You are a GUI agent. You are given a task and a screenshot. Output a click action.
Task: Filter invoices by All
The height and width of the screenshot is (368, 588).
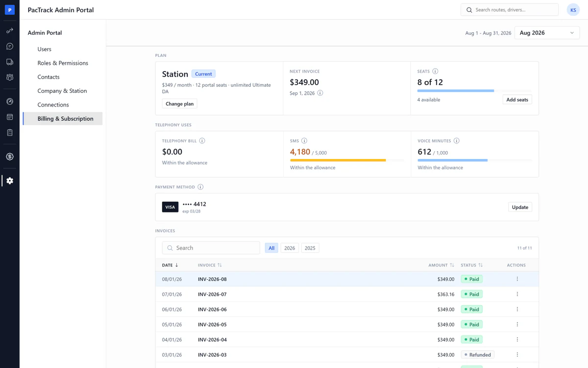pyautogui.click(x=271, y=248)
